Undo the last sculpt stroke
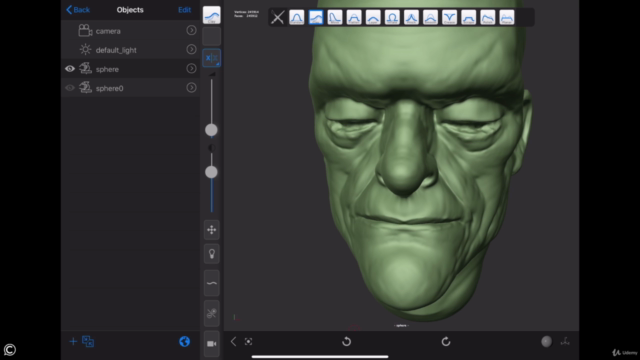This screenshot has height=360, width=640. [347, 341]
